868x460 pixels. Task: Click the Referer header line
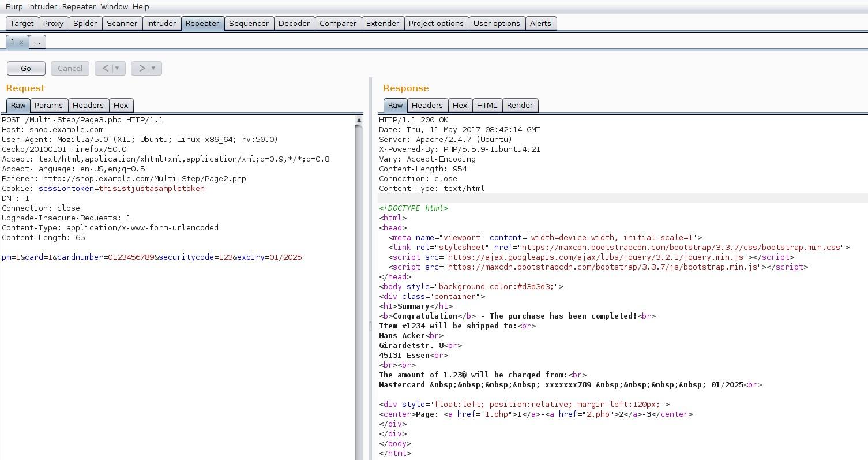[x=124, y=179]
